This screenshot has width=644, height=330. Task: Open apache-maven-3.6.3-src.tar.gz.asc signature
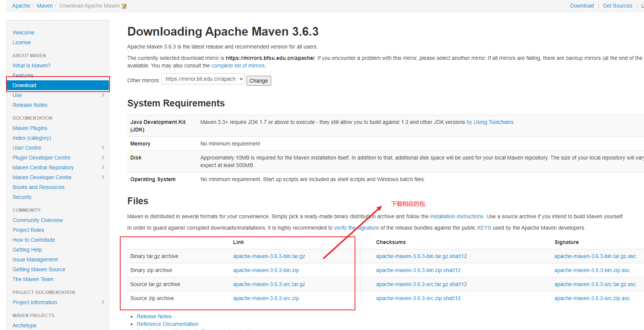pos(595,284)
